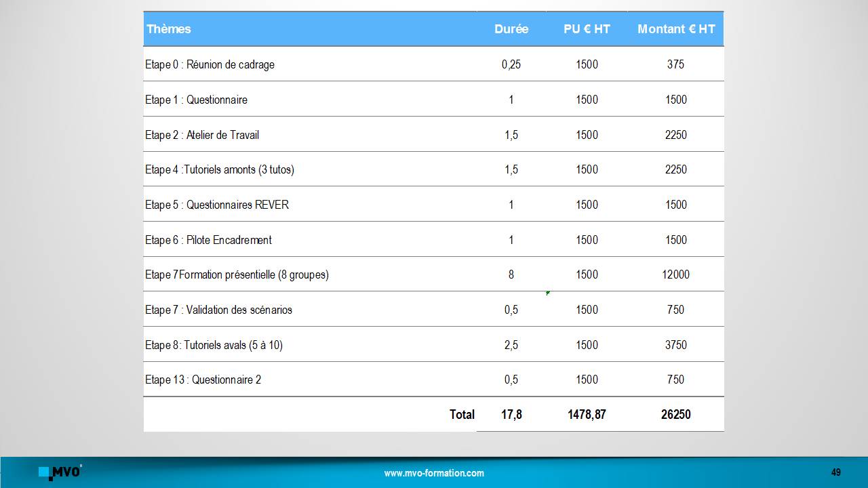Select Etape 8: Tutoriels avals cell
This screenshot has height=488, width=868.
[x=214, y=345]
